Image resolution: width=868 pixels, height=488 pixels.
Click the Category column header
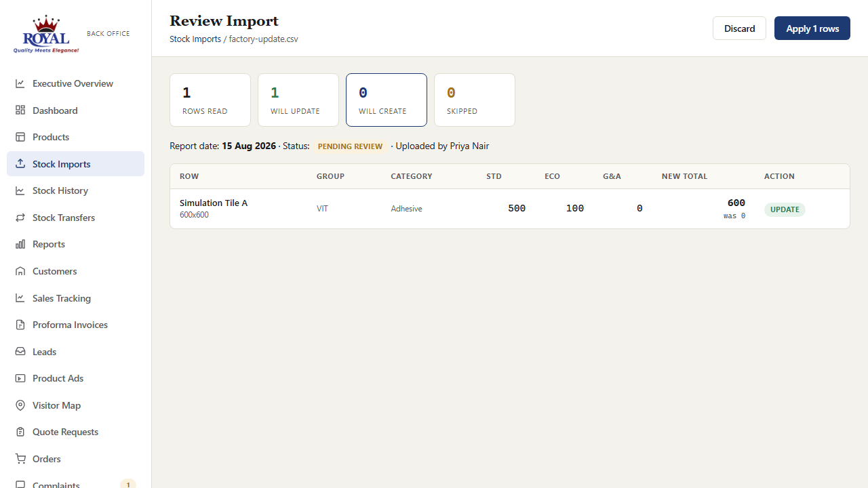(x=412, y=176)
